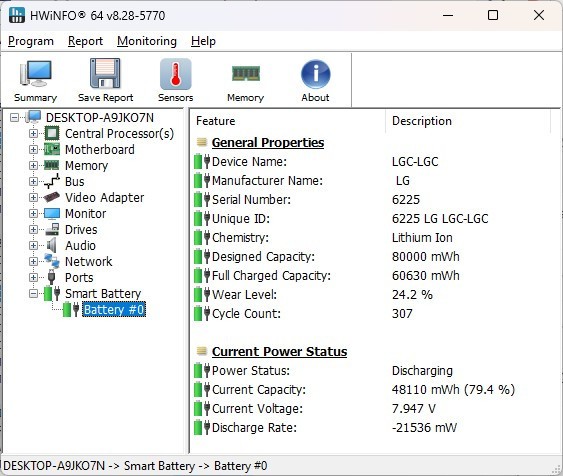Open the Program menu
The image size is (563, 476).
pyautogui.click(x=31, y=41)
